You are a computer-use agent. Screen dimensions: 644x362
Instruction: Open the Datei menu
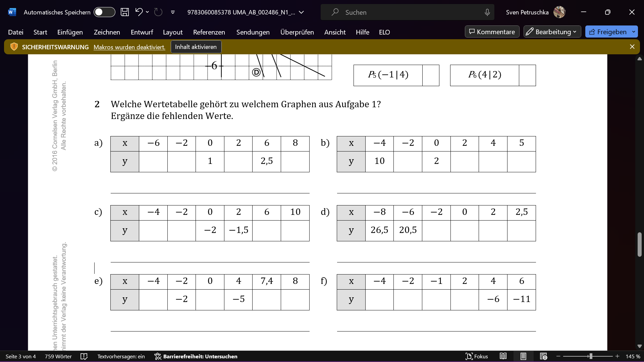[x=16, y=32]
